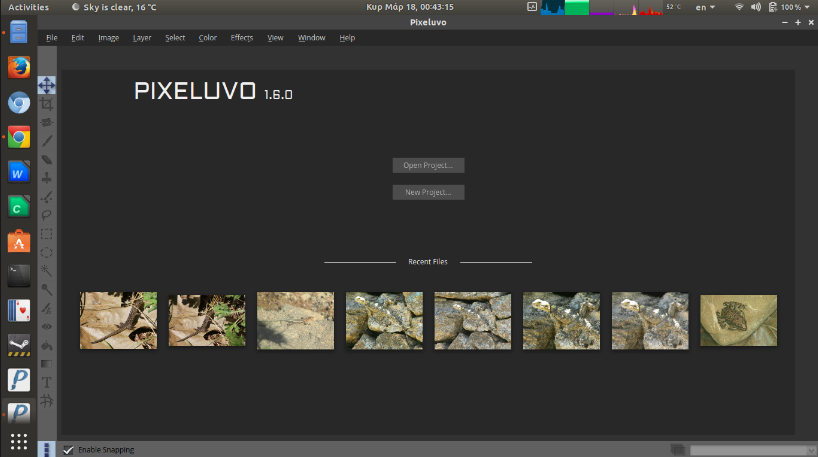Click the Chromium dock icon

pos(19,103)
